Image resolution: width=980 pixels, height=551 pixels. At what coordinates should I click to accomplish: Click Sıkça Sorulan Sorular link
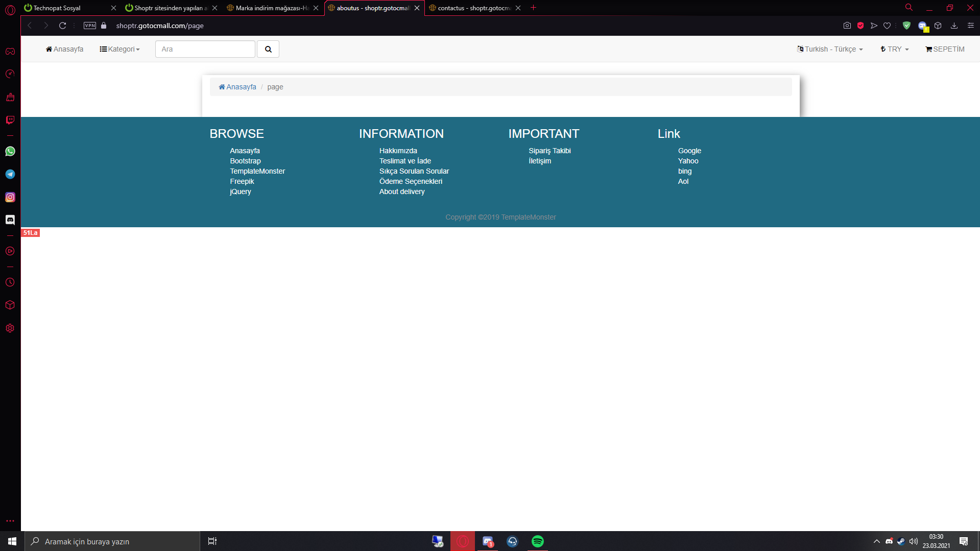(414, 171)
